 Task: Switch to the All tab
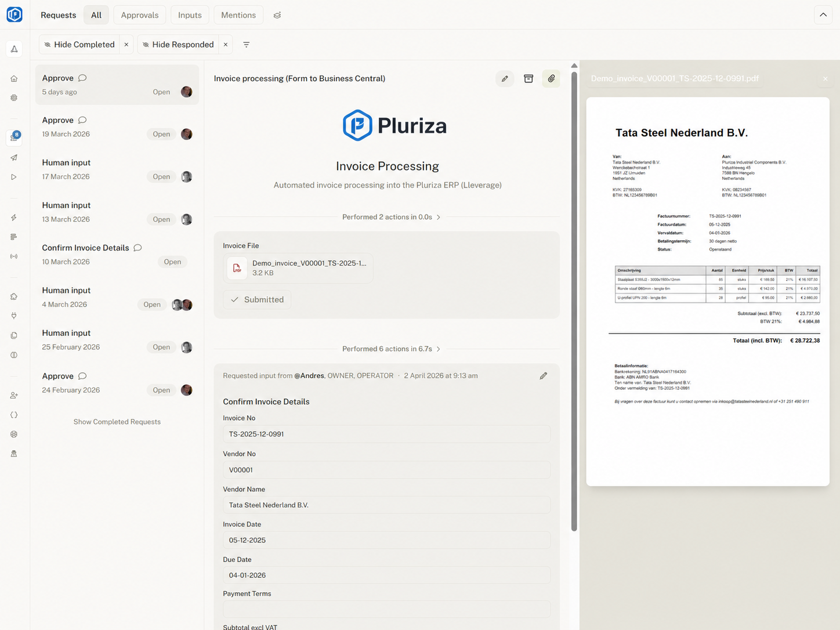96,15
